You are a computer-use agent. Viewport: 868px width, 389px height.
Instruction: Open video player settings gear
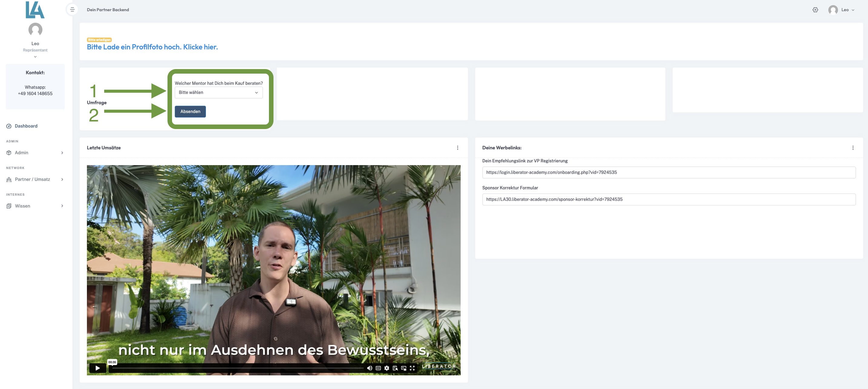(x=386, y=368)
